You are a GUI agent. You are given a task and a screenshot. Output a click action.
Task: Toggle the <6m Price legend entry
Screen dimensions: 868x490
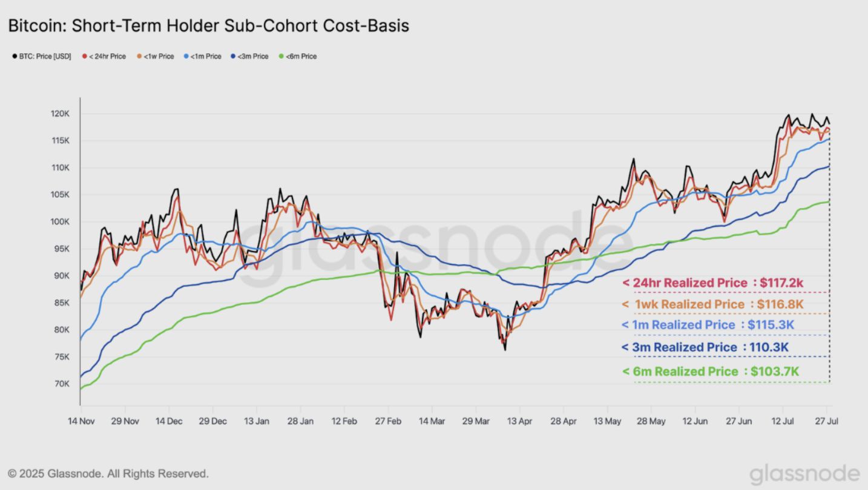[297, 56]
